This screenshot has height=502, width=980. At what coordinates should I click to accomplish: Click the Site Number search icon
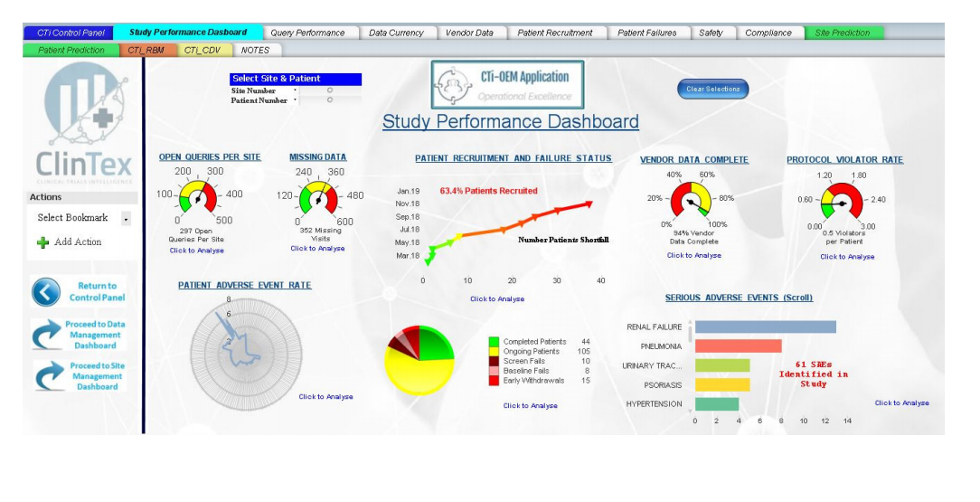point(330,90)
